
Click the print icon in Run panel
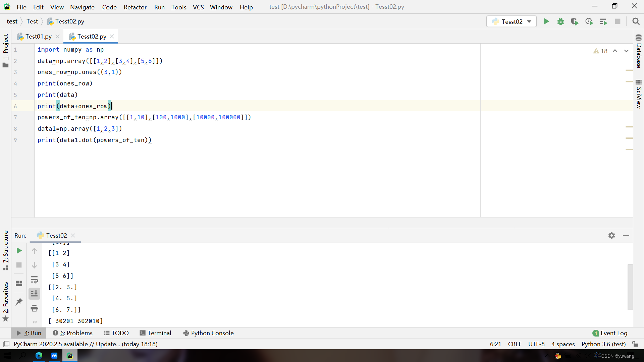pyautogui.click(x=34, y=308)
